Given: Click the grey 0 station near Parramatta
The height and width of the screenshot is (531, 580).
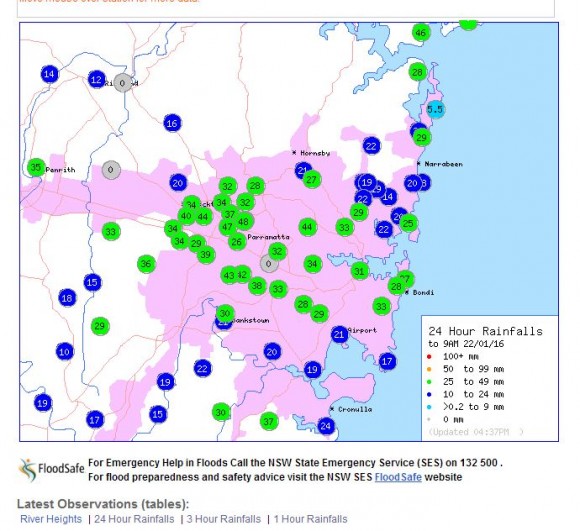Looking at the screenshot, I should click(269, 264).
